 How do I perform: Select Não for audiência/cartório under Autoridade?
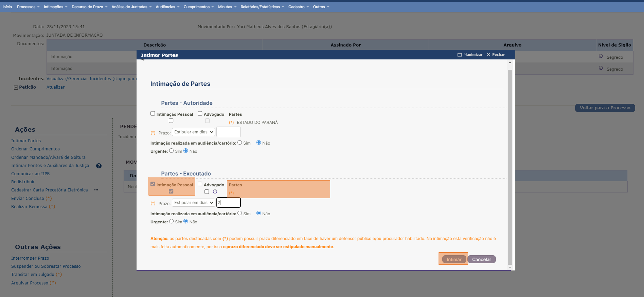(x=259, y=142)
